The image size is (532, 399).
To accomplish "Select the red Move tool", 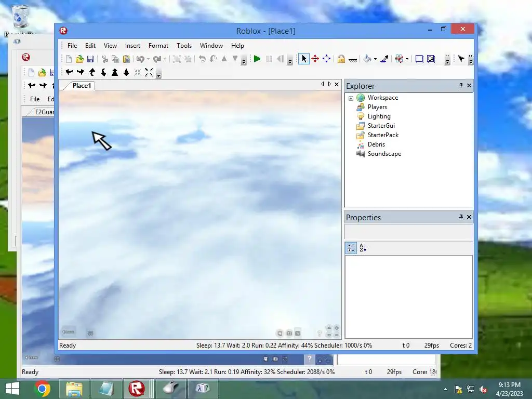I will point(315,59).
